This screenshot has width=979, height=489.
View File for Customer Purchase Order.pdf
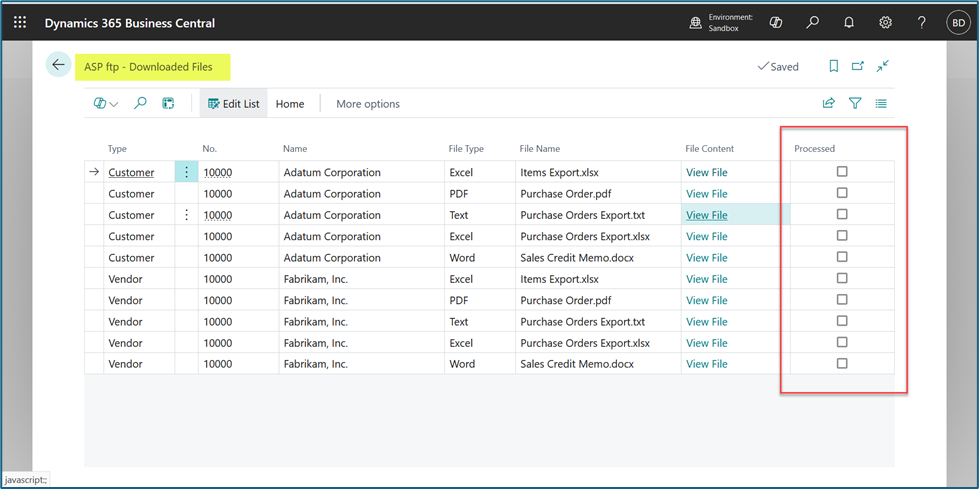tap(707, 194)
